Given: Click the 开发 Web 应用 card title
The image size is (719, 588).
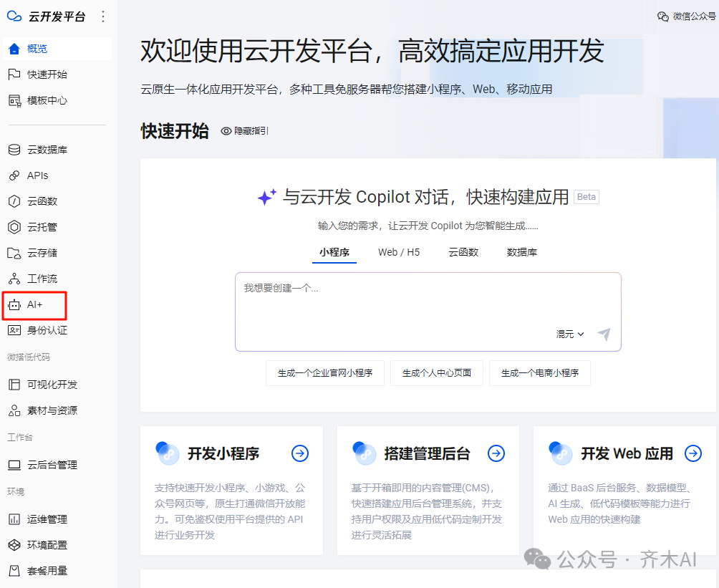Looking at the screenshot, I should (627, 453).
